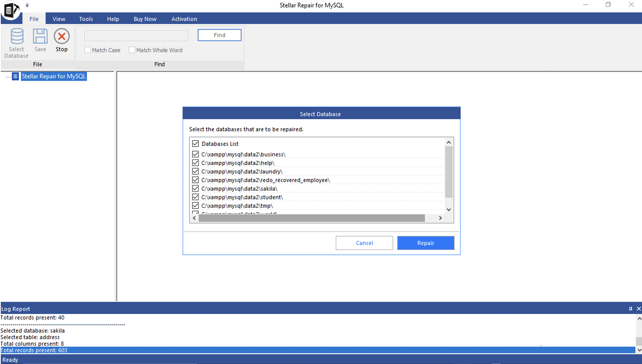This screenshot has height=364, width=642.
Task: Click the Find button
Action: [x=219, y=35]
